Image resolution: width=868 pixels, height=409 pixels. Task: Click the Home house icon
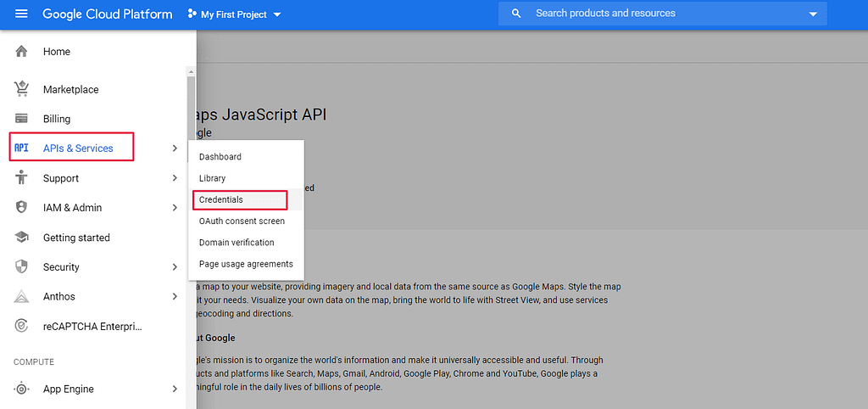[x=22, y=52]
